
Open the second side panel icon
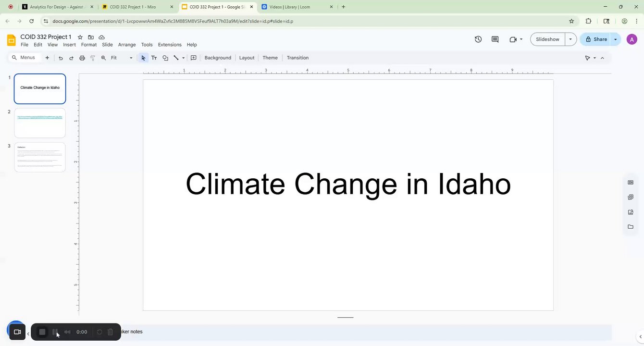(x=631, y=197)
